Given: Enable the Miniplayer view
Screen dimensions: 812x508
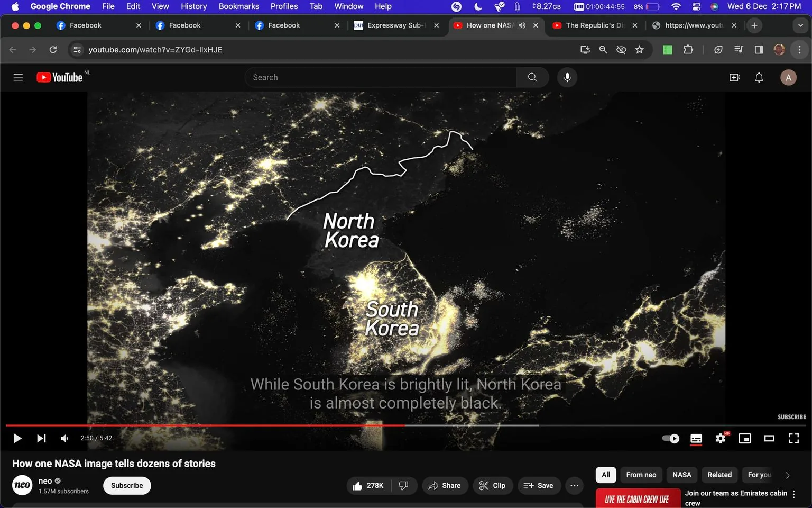Looking at the screenshot, I should (745, 438).
